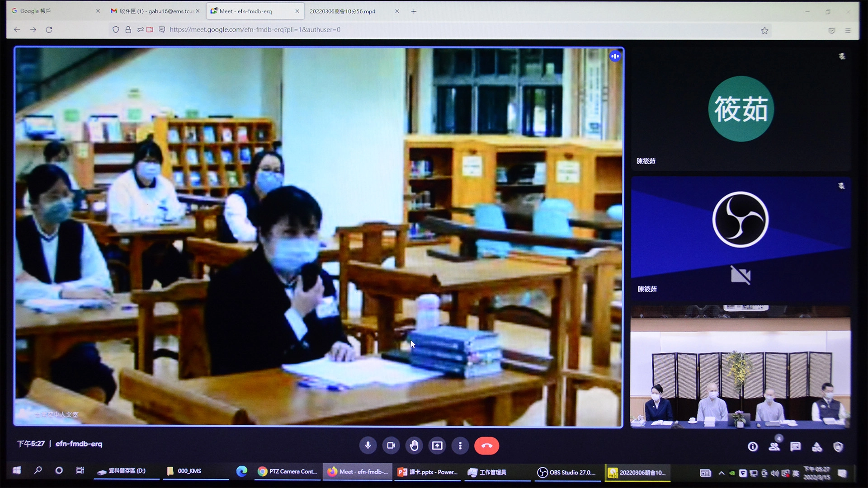Image resolution: width=868 pixels, height=488 pixels.
Task: Open the 000_KMS folder taskbar window
Action: (196, 471)
